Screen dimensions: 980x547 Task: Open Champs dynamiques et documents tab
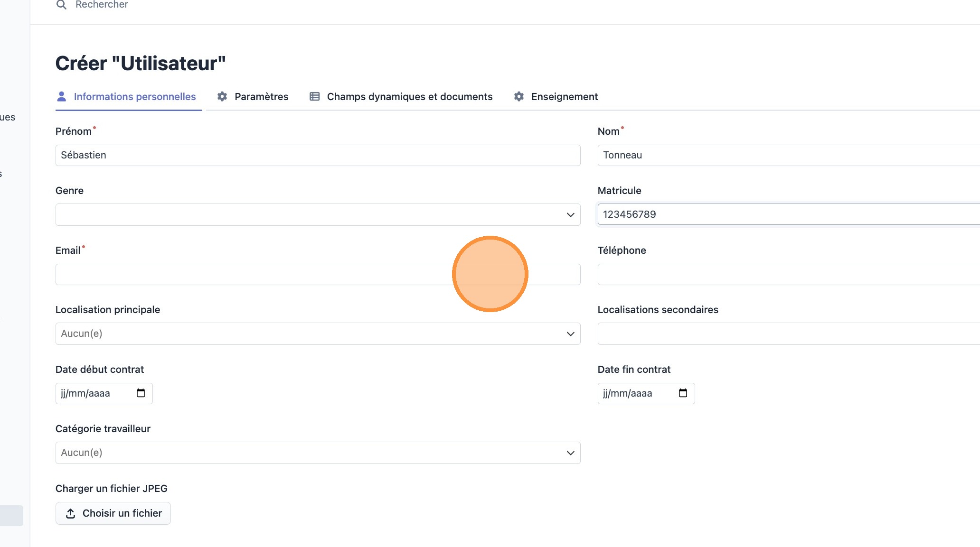(x=409, y=97)
